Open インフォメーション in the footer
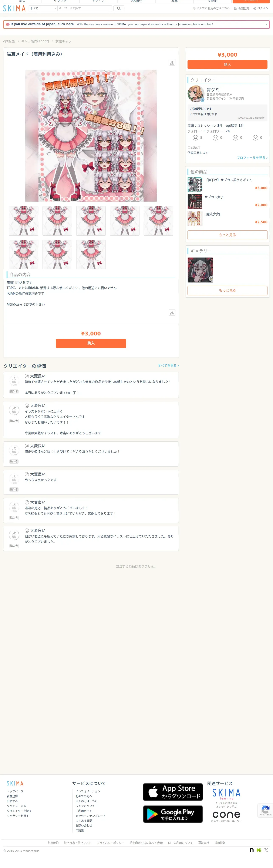 [88, 791]
